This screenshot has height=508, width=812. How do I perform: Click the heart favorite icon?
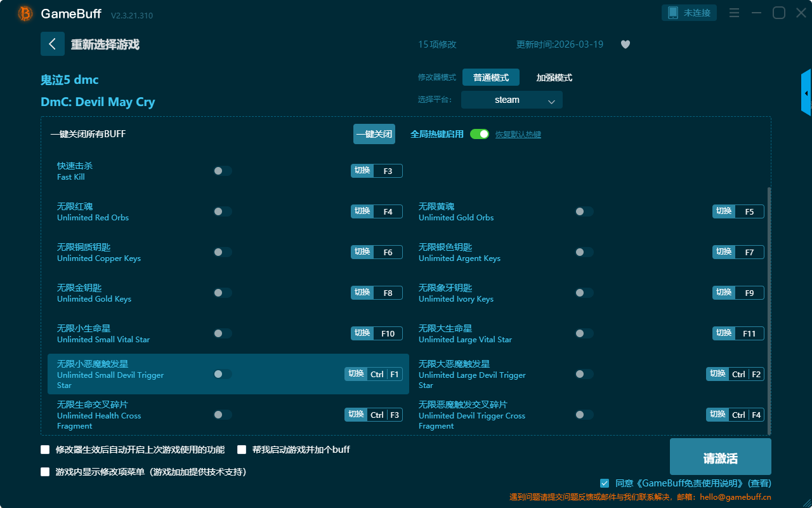pyautogui.click(x=625, y=44)
